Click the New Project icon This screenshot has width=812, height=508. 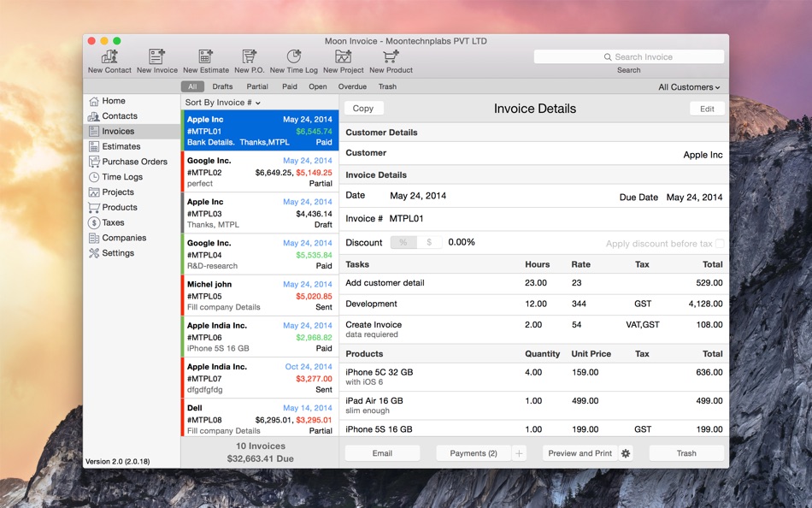pyautogui.click(x=341, y=58)
